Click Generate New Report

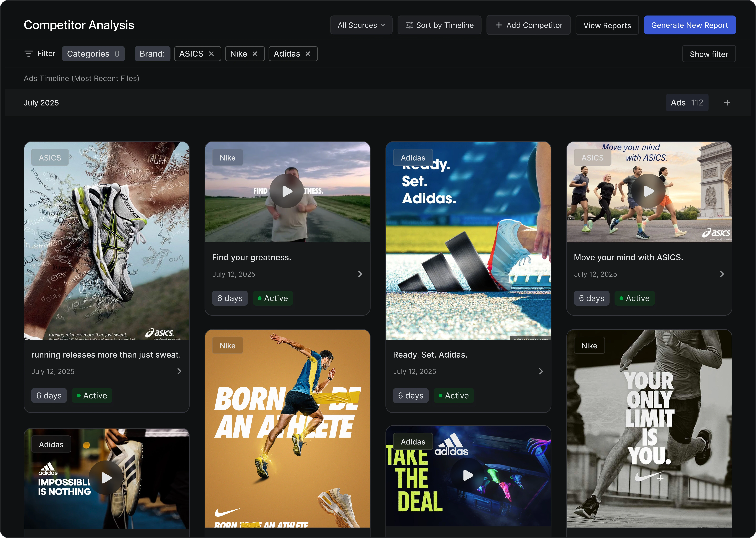[x=689, y=25]
